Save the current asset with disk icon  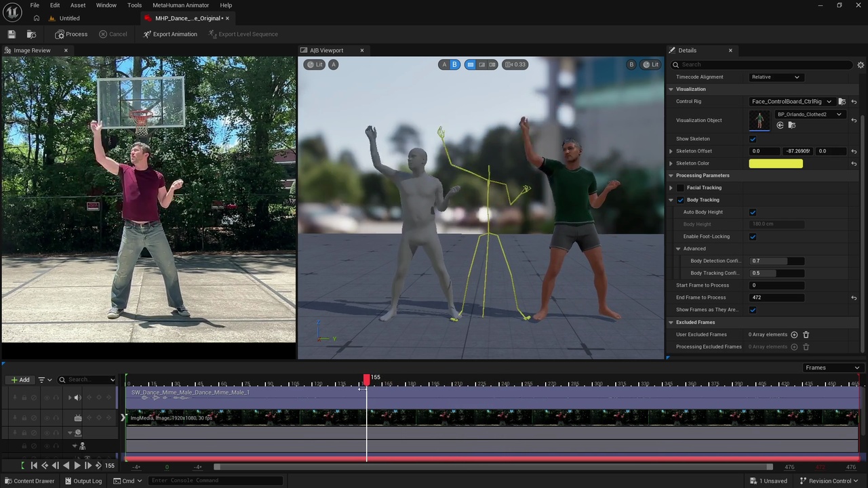coord(12,34)
